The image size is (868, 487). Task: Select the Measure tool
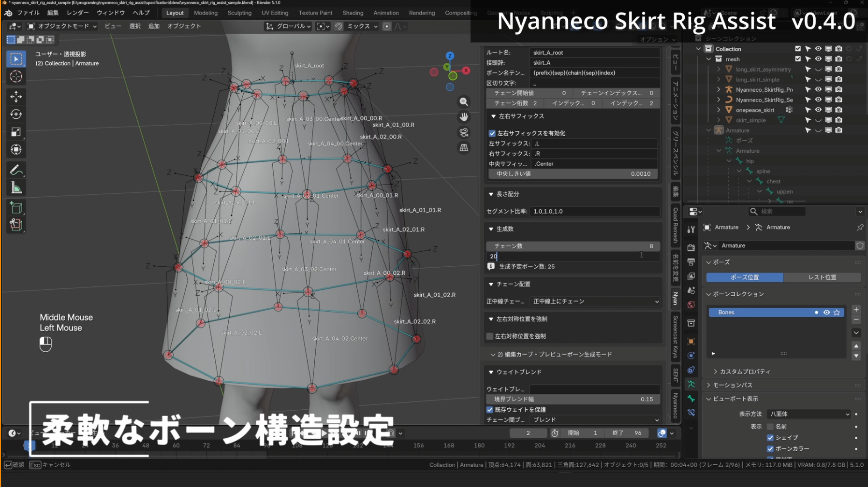tap(16, 188)
